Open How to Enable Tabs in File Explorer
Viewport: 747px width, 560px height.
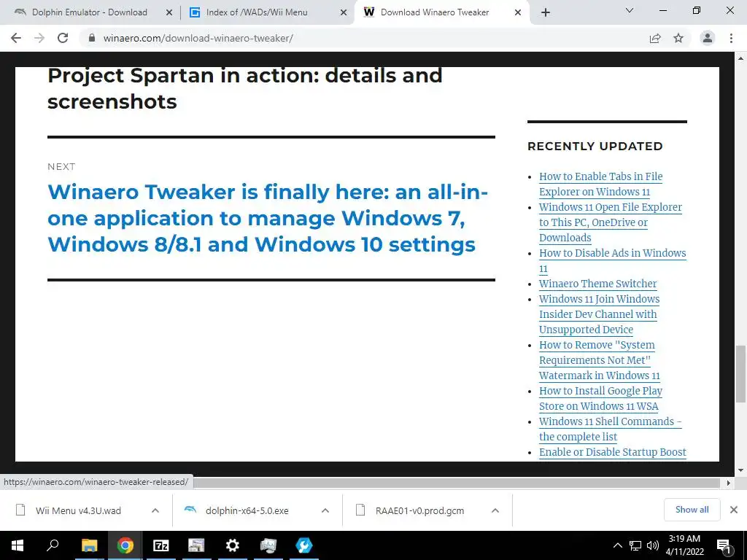tap(601, 184)
